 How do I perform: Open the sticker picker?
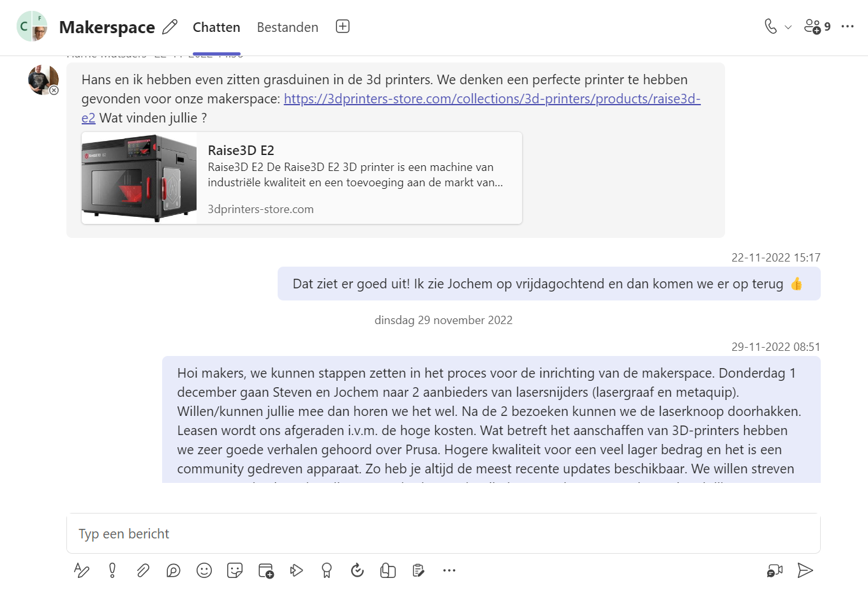(235, 570)
